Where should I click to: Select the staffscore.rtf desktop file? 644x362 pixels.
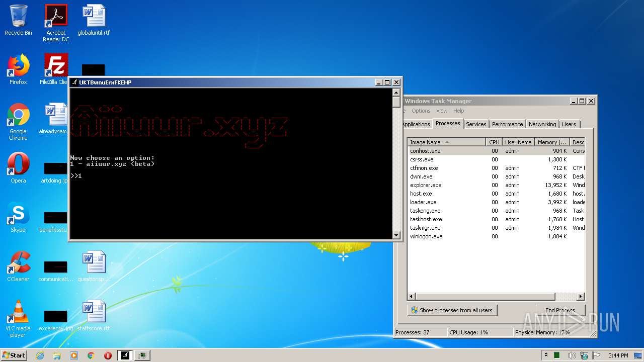click(x=94, y=316)
